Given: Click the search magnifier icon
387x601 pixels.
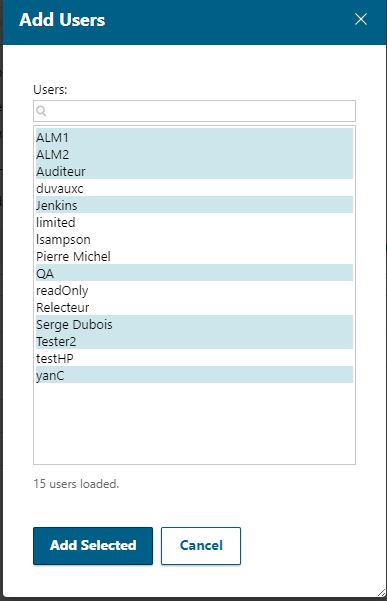Looking at the screenshot, I should click(41, 111).
